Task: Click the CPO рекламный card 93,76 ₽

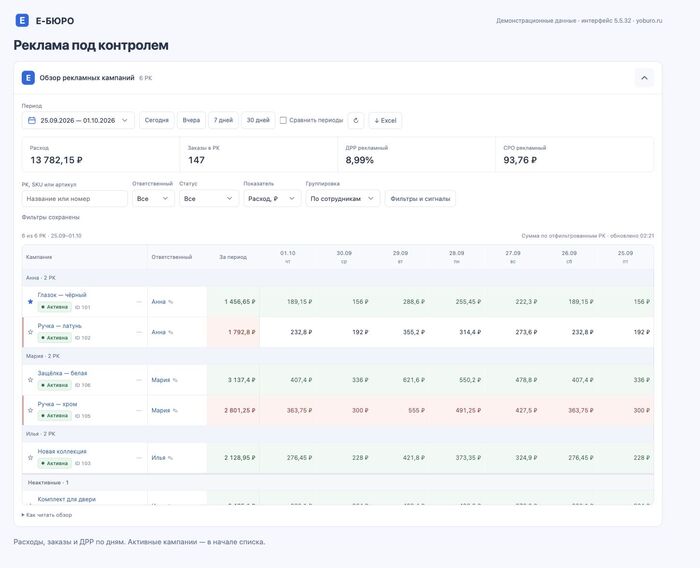Action: [x=575, y=155]
